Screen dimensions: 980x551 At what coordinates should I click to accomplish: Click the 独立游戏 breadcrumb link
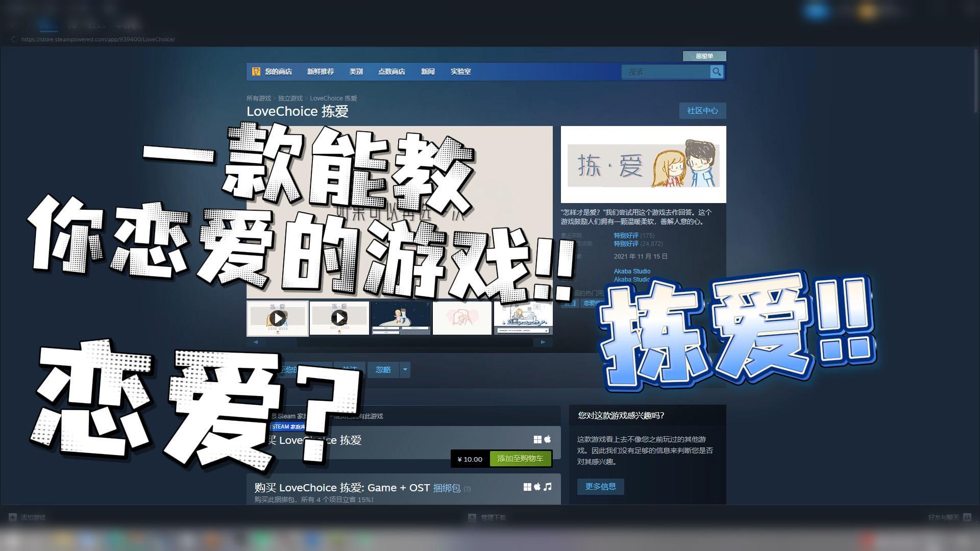pyautogui.click(x=290, y=98)
